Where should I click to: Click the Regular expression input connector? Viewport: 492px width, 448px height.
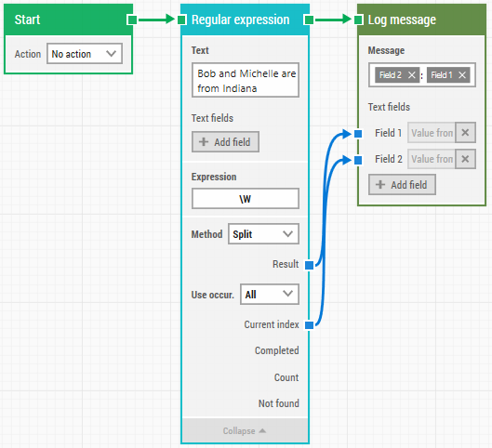point(181,20)
